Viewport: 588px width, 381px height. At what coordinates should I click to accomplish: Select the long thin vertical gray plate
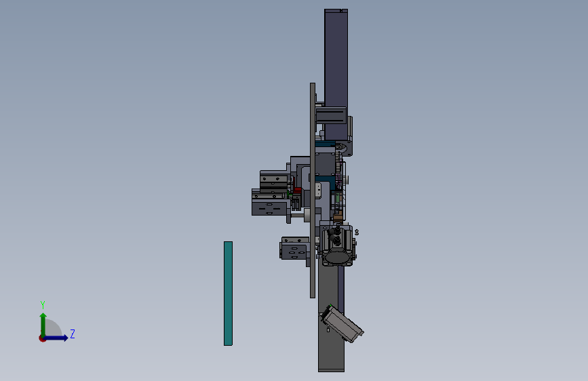tap(313, 190)
